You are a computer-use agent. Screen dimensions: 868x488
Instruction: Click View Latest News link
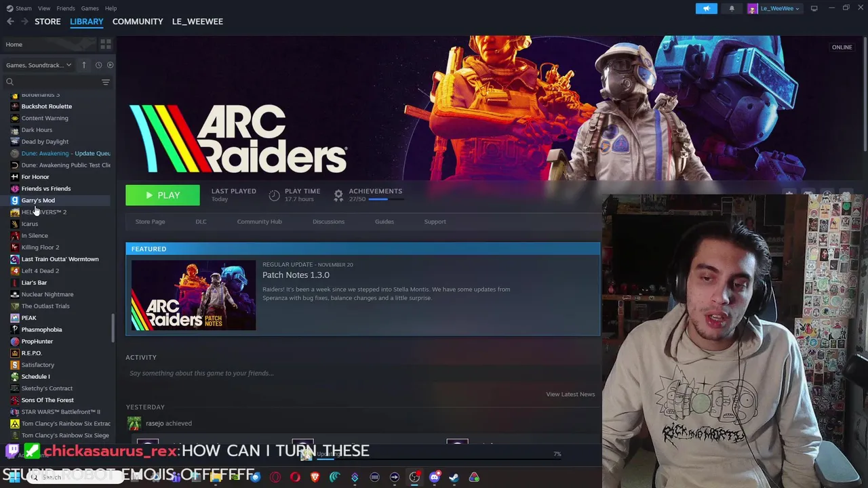point(570,394)
